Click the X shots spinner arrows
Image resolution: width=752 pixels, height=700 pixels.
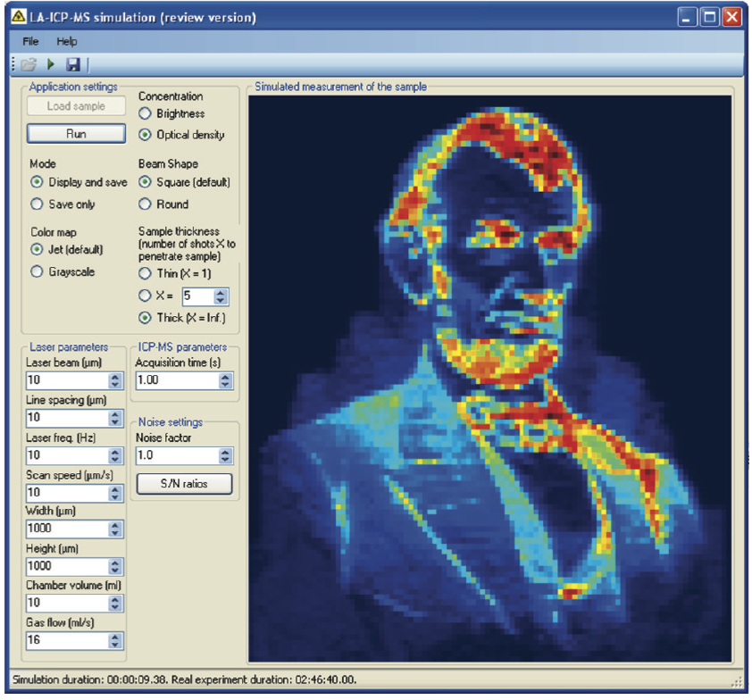tap(220, 296)
